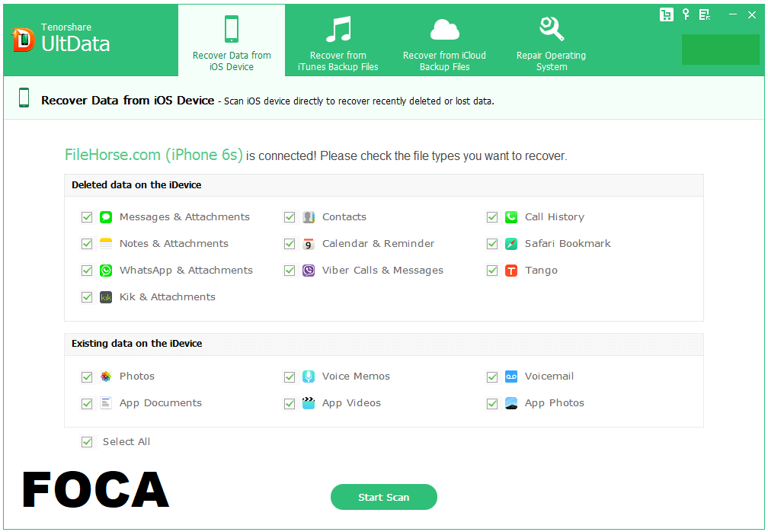This screenshot has width=768, height=532.
Task: Click the key register icon
Action: pyautogui.click(x=686, y=14)
